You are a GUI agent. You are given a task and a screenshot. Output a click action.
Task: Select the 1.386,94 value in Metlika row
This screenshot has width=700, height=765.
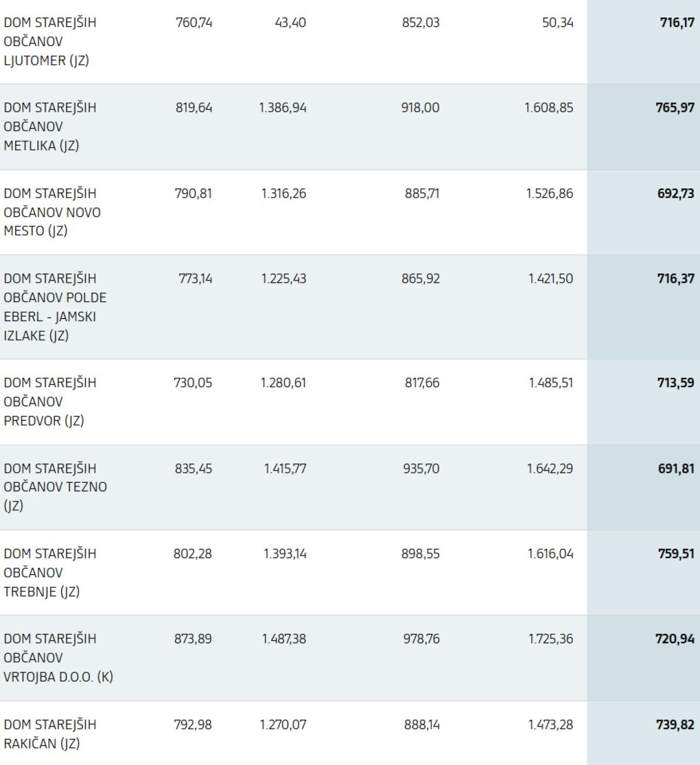(282, 108)
